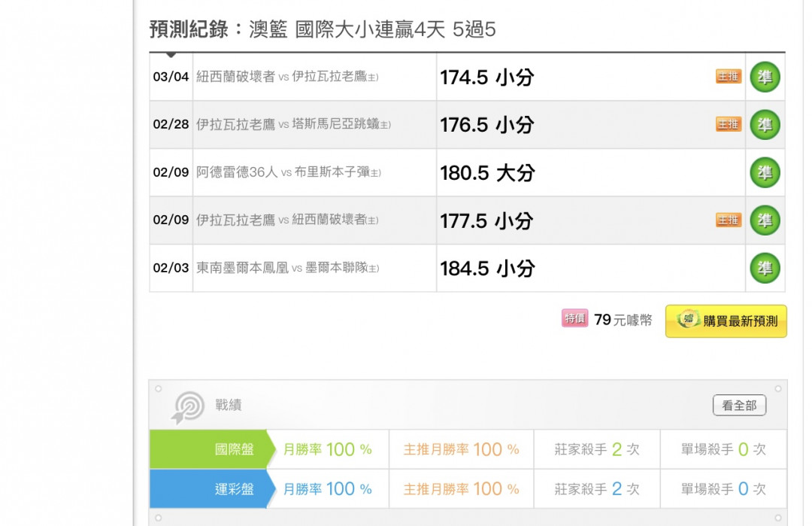This screenshot has width=812, height=526.
Task: Click the 準 icon for 阿德雷德36人 vs 布里斯本子彈
Action: (765, 172)
